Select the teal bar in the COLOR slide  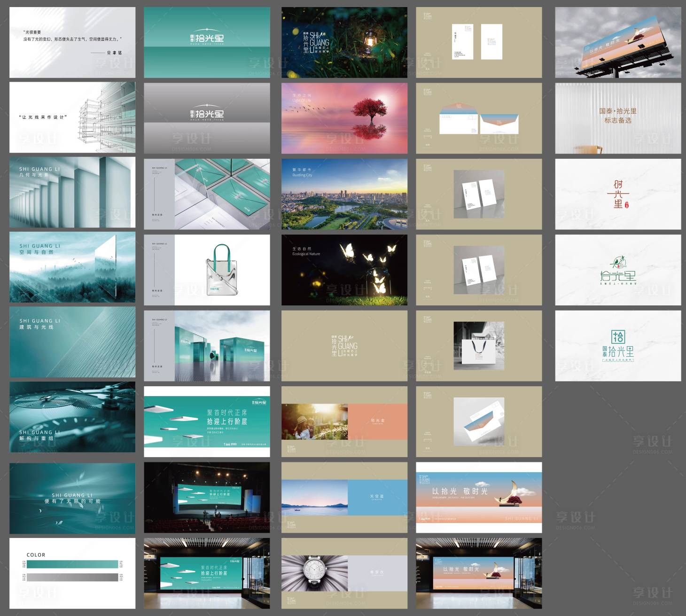point(72,564)
